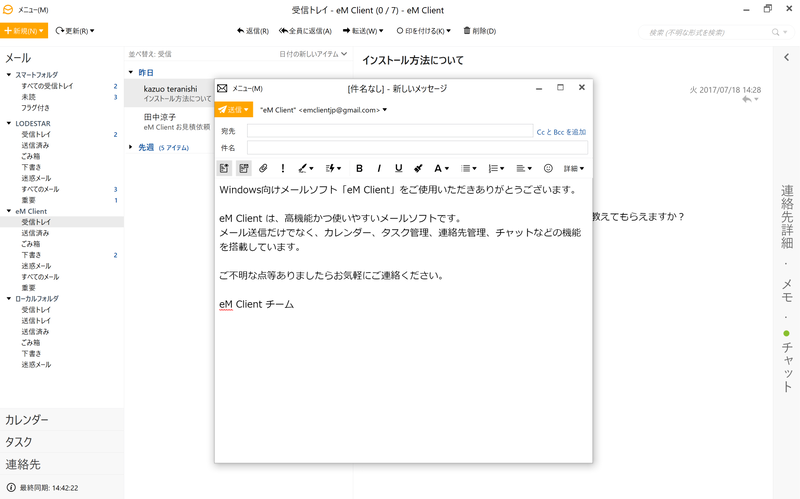The width and height of the screenshot is (800, 499).
Task: Open the 日付の新しいアイテム sort dropdown
Action: tap(313, 54)
